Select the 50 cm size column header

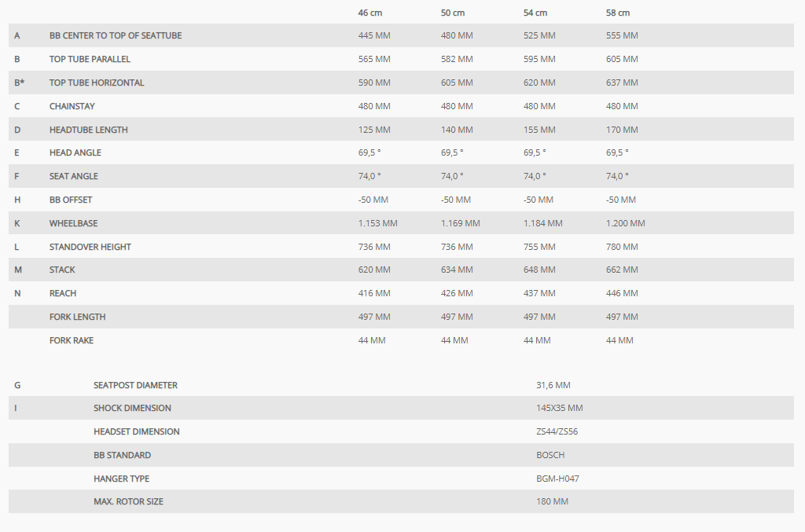453,13
